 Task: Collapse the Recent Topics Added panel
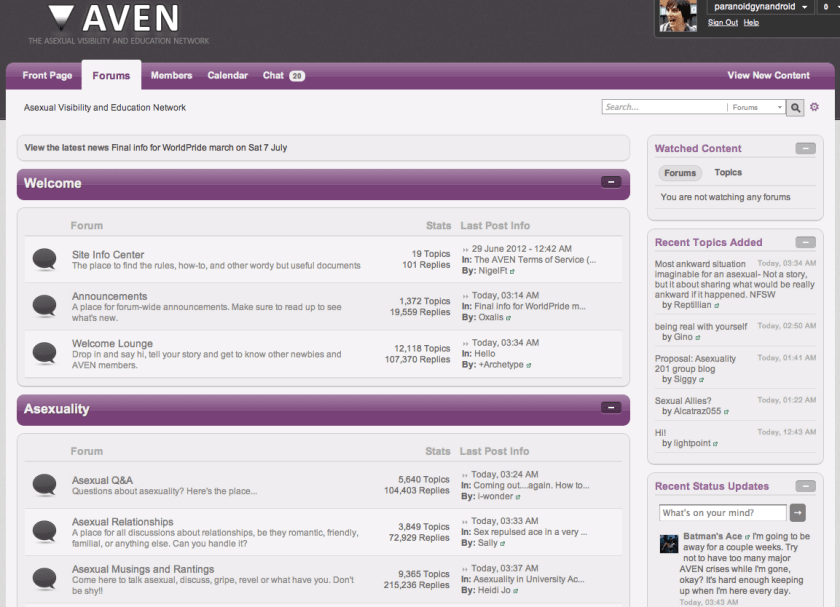point(805,242)
